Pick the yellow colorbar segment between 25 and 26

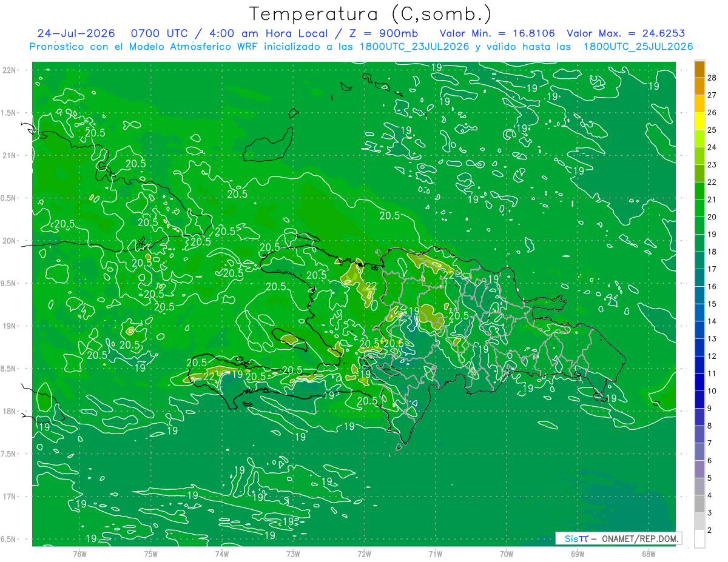tap(699, 121)
